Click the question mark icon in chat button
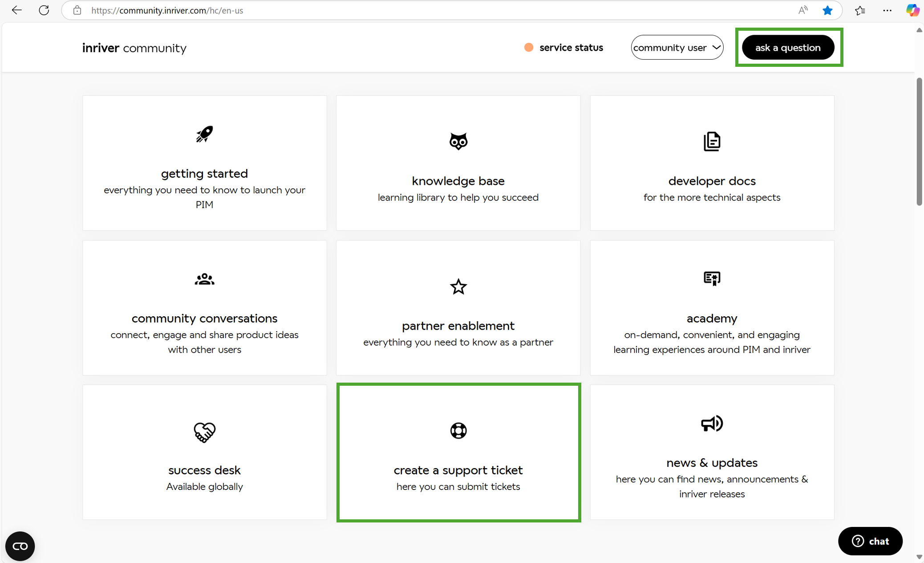The width and height of the screenshot is (924, 563). tap(857, 541)
